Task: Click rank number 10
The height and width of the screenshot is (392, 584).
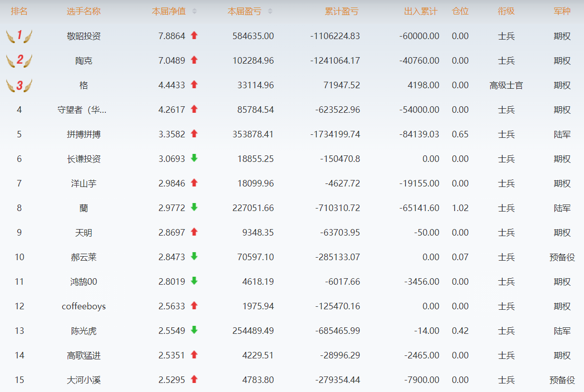Action: (x=20, y=257)
